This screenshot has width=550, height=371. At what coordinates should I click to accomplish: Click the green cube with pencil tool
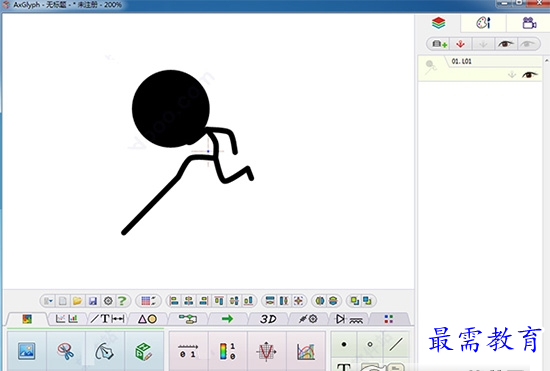tap(144, 351)
